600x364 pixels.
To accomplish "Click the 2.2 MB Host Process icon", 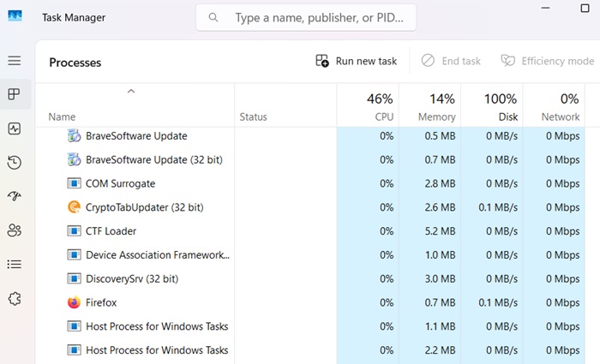I will pyautogui.click(x=74, y=349).
